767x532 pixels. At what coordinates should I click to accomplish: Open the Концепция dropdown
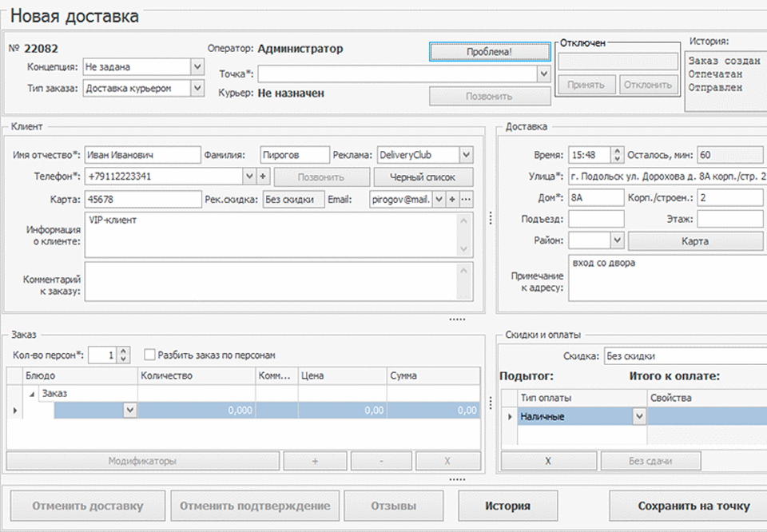point(197,67)
